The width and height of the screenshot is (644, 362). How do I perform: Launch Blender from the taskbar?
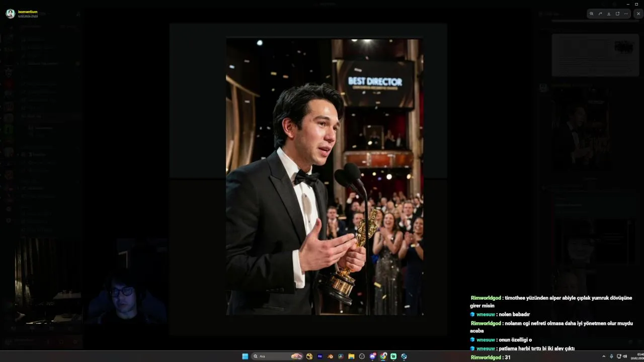tap(330, 356)
